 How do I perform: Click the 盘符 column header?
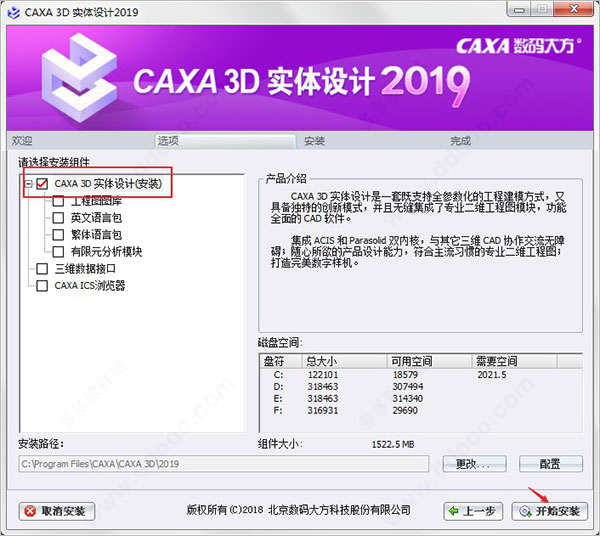[281, 361]
